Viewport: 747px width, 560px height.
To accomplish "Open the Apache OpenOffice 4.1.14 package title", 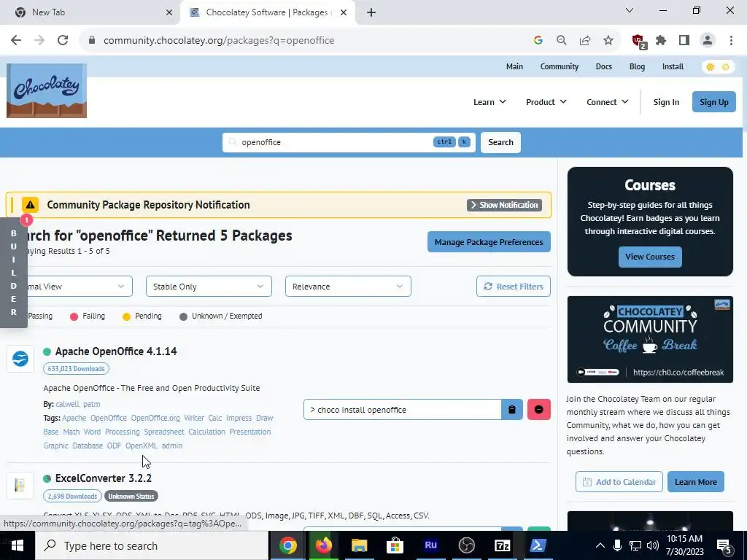I will pos(116,351).
